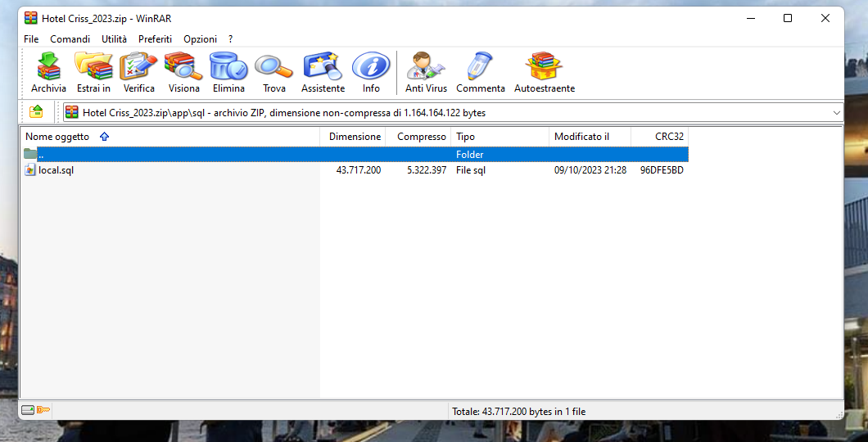
Task: Maximize the WinRAR window
Action: coord(788,18)
